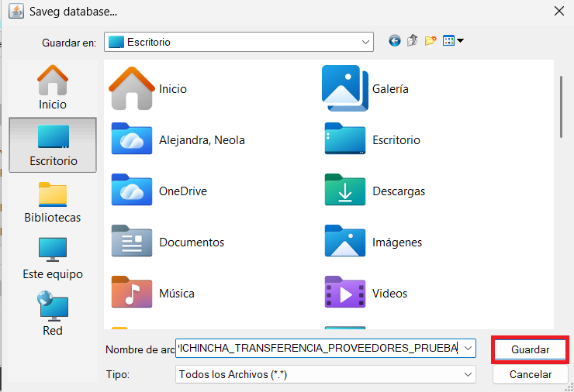The image size is (574, 392).
Task: Select the OneDrive folder icon
Action: coord(132,190)
